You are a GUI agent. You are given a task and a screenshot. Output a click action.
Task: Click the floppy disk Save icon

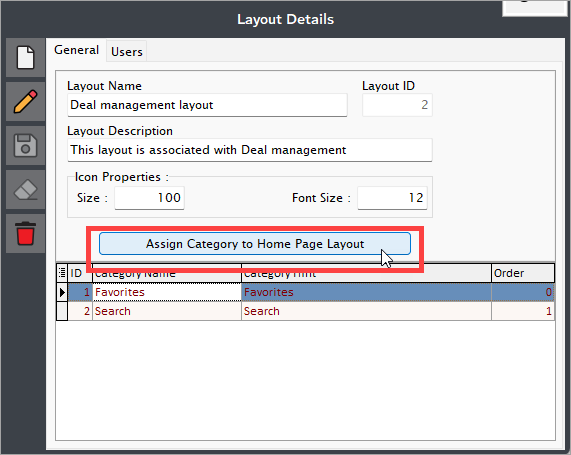pyautogui.click(x=25, y=145)
